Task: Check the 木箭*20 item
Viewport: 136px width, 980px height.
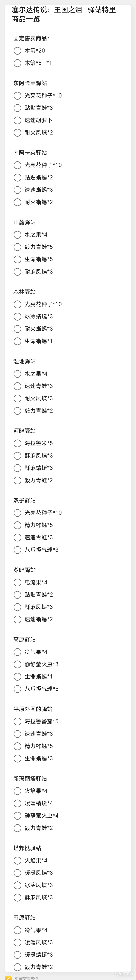Action: pos(17,51)
